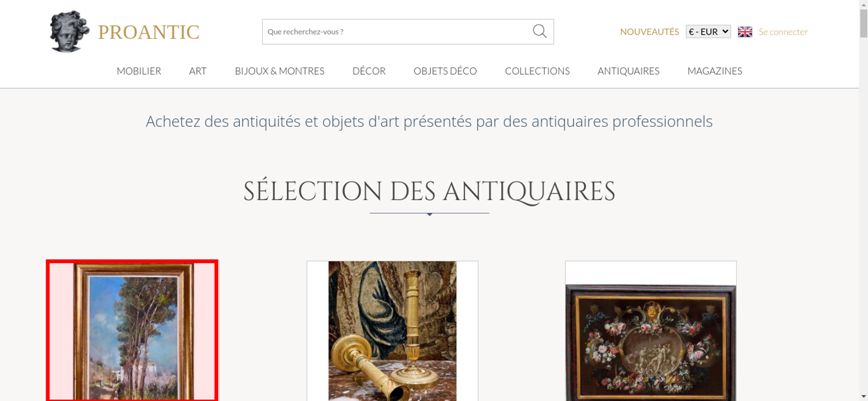Open the Art menu
Viewport: 868px width, 401px height.
coord(198,71)
